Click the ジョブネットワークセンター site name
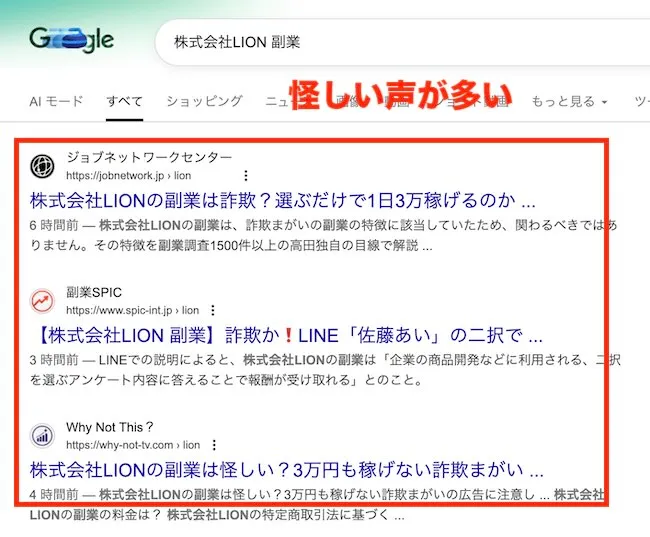This screenshot has width=650, height=537. point(149,158)
